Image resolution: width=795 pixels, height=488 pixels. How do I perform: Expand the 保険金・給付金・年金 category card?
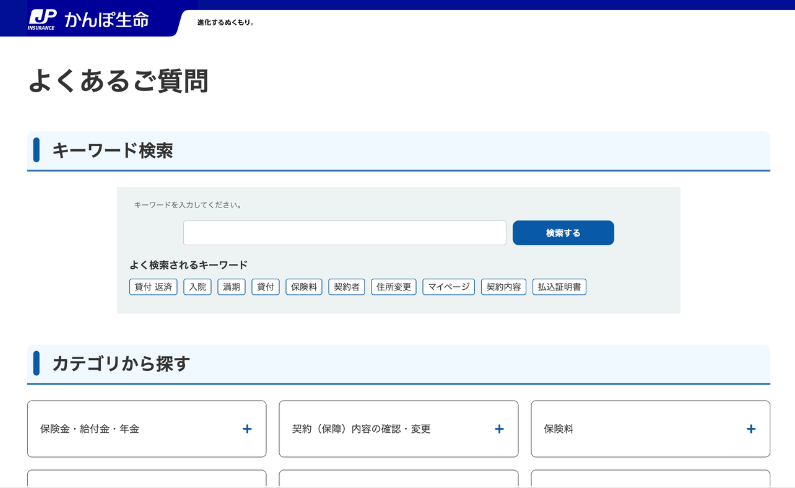[x=147, y=429]
